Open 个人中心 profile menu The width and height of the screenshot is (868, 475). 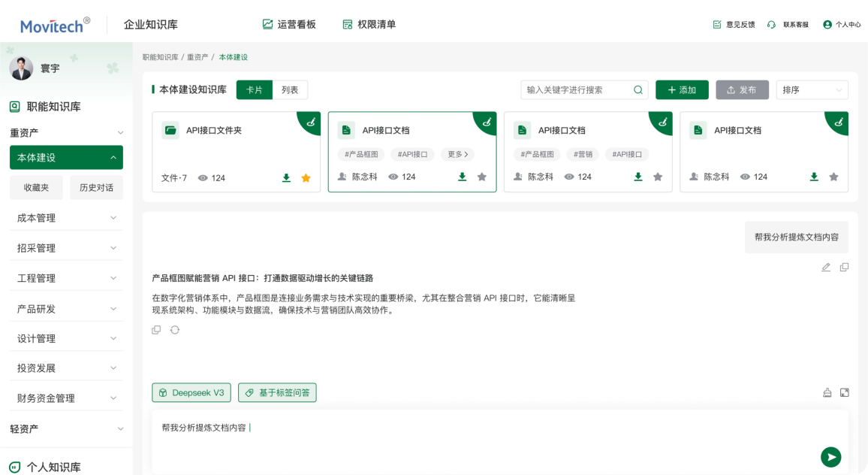click(x=842, y=24)
